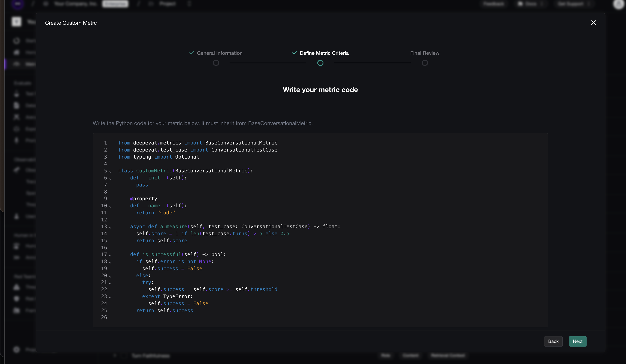Select the Define Metric Criteria step circle
The image size is (626, 364).
click(320, 63)
